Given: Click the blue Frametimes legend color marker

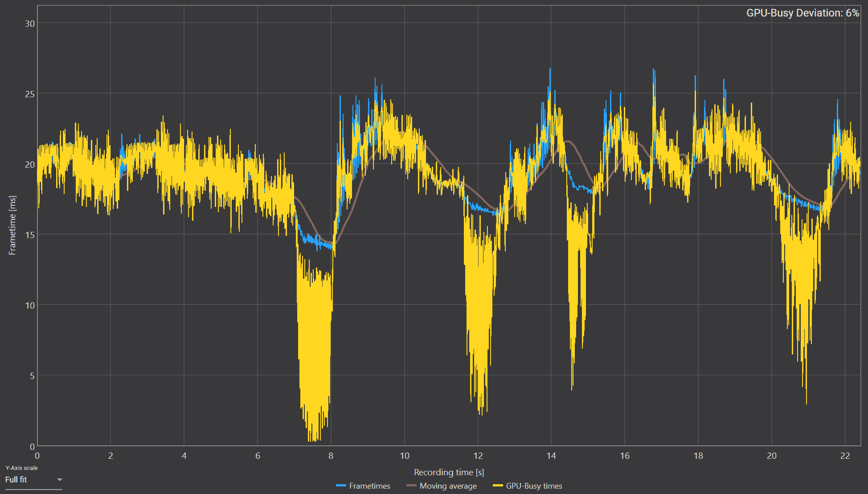Looking at the screenshot, I should 341,486.
